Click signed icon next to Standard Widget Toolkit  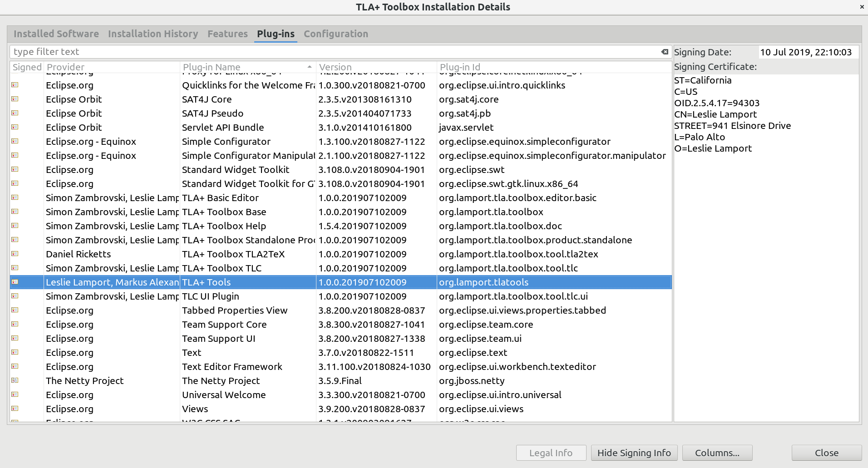pos(15,169)
